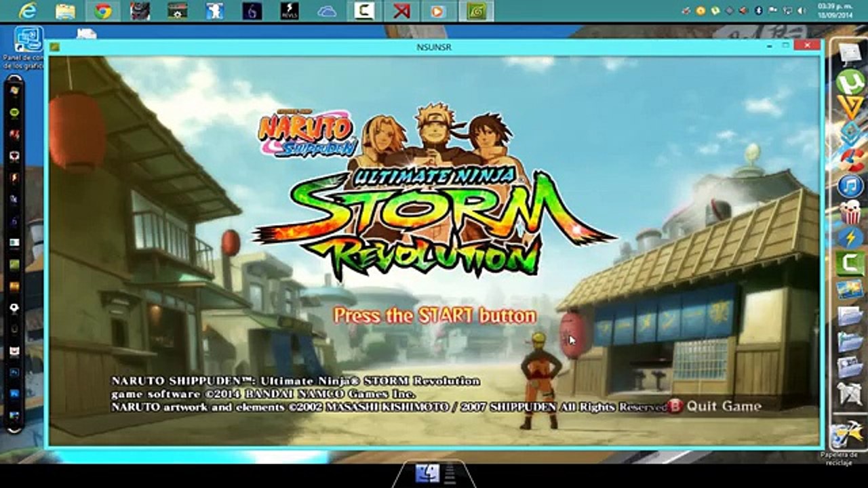The image size is (868, 488).
Task: Minimize the NSUNSR game window
Action: (770, 46)
